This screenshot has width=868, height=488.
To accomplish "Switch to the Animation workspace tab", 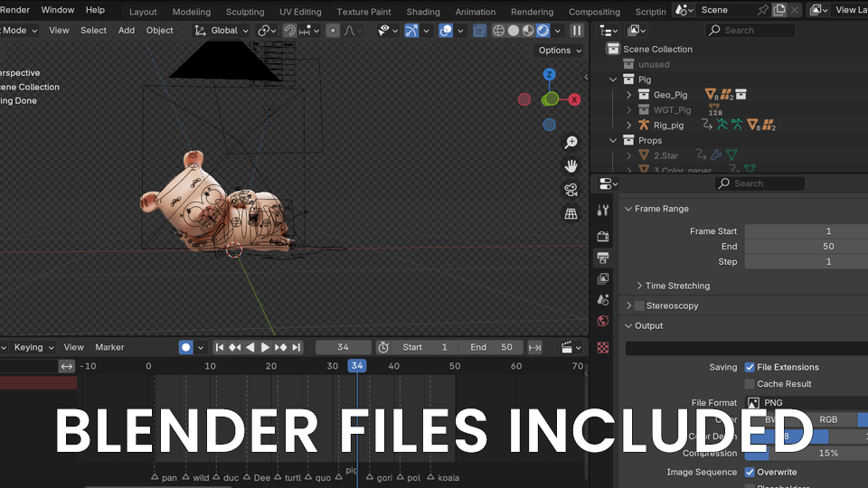I will pyautogui.click(x=475, y=12).
